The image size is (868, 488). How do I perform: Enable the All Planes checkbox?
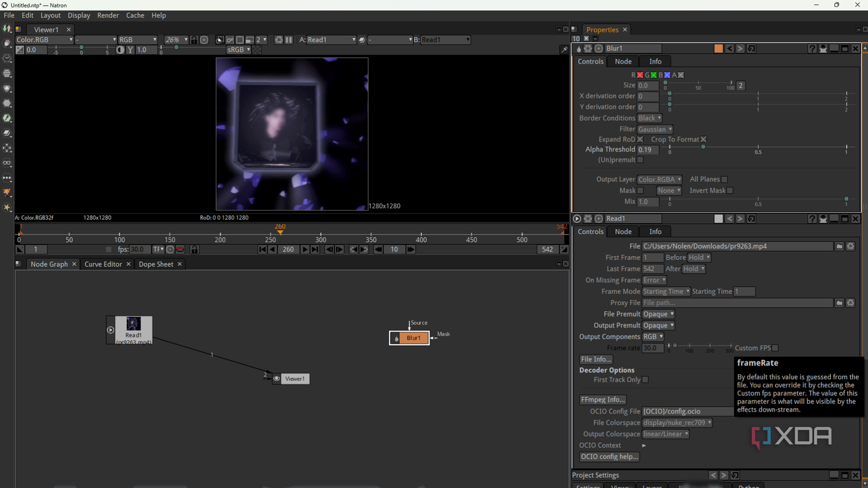(x=724, y=179)
